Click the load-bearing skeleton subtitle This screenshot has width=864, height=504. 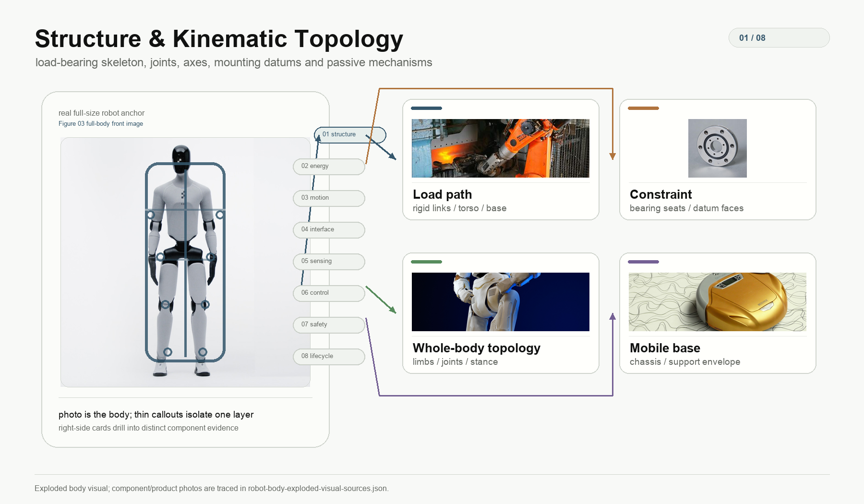(x=234, y=63)
